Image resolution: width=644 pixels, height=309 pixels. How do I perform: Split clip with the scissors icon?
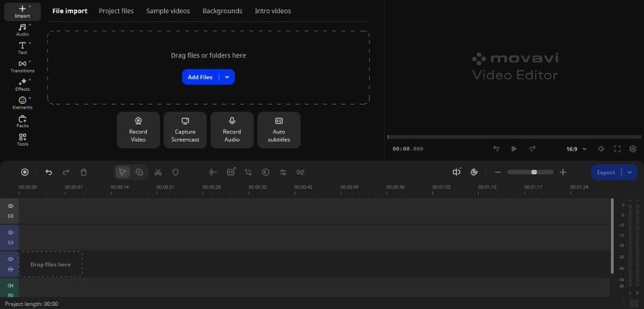(158, 172)
